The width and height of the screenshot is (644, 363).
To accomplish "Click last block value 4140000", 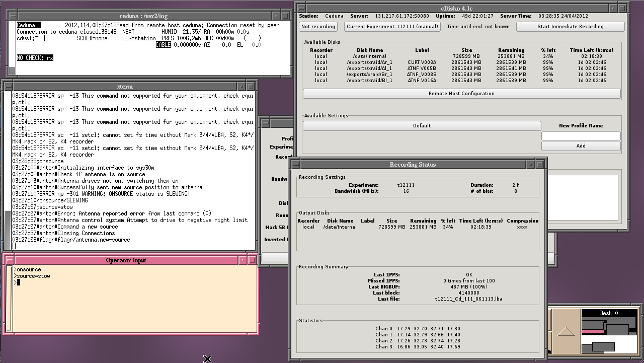I will pos(468,293).
